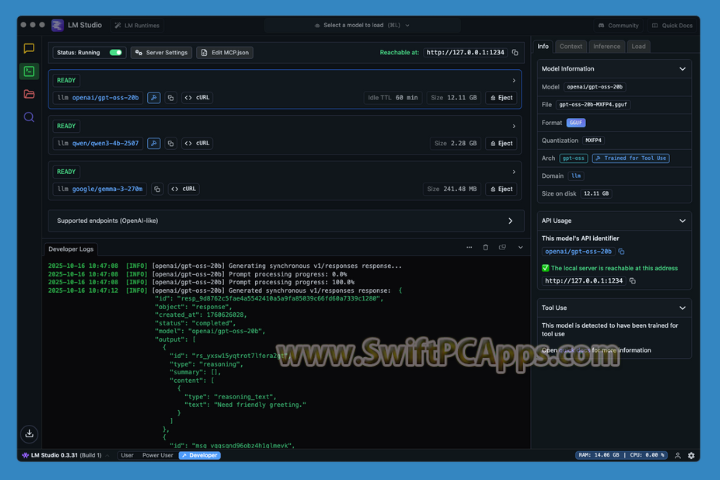Open the Developer Logs more options menu

469,247
